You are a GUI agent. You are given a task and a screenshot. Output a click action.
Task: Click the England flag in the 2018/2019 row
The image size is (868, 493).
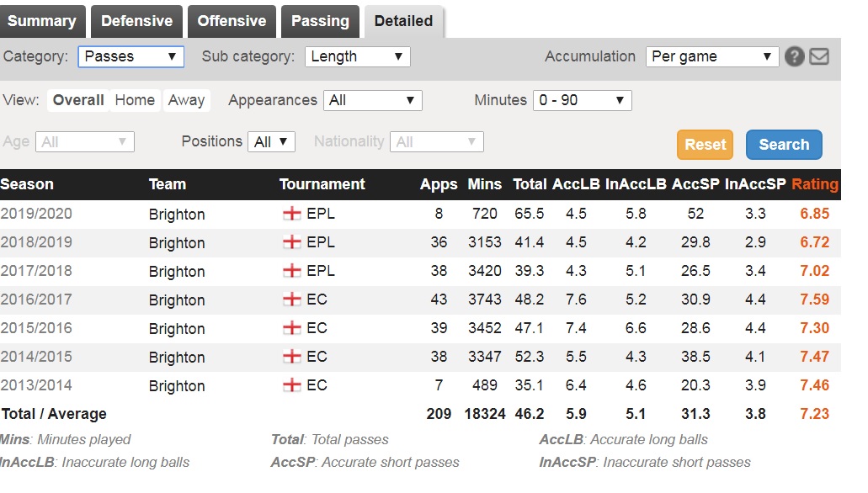(x=292, y=241)
